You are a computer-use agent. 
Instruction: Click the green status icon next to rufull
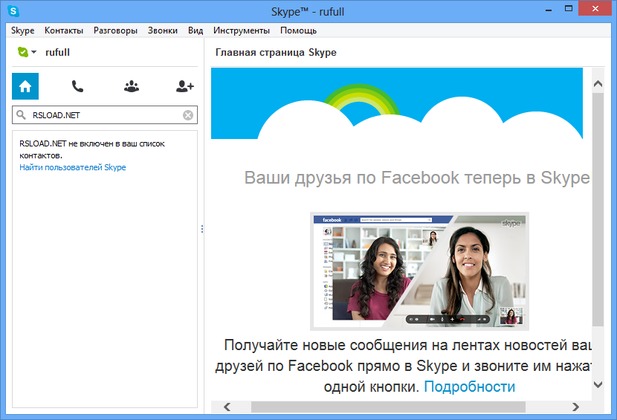[x=23, y=52]
